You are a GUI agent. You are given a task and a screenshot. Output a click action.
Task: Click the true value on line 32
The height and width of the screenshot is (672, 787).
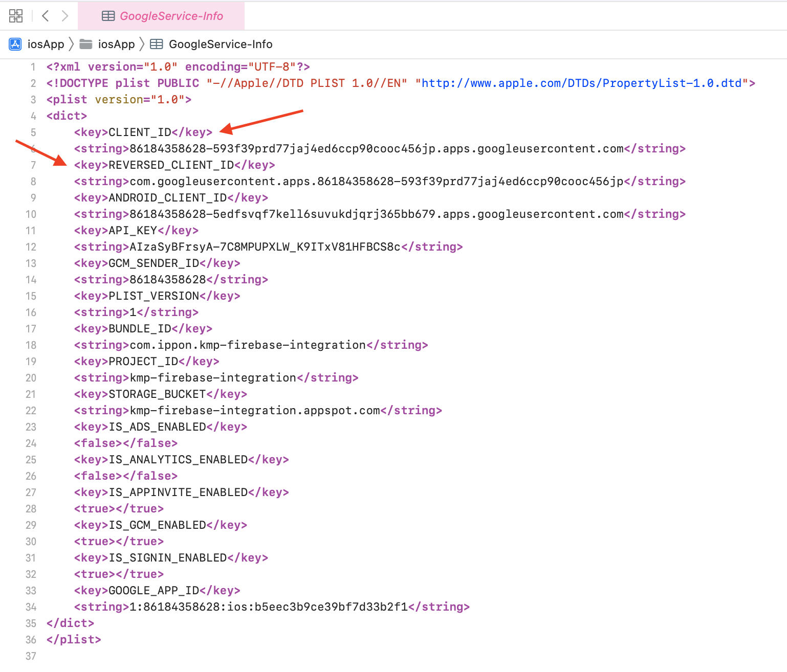point(119,574)
